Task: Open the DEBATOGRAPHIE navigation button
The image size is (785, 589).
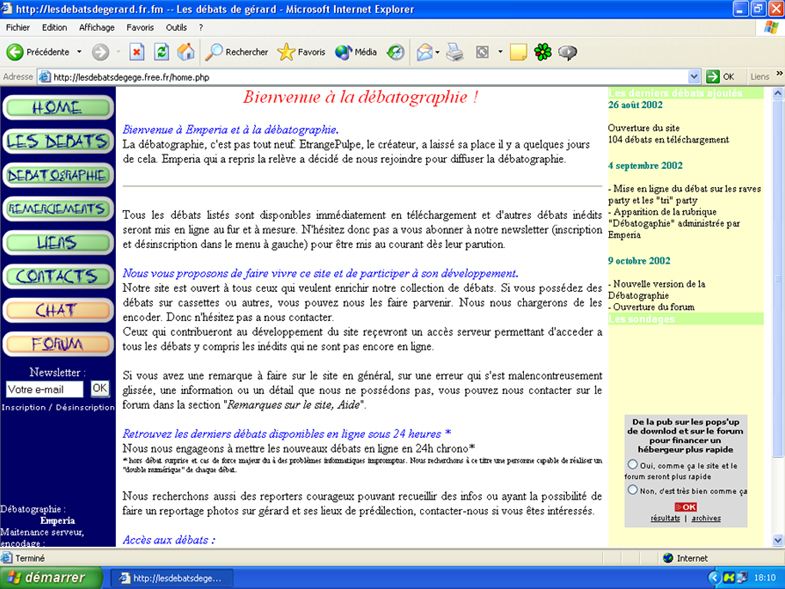Action: click(x=58, y=175)
